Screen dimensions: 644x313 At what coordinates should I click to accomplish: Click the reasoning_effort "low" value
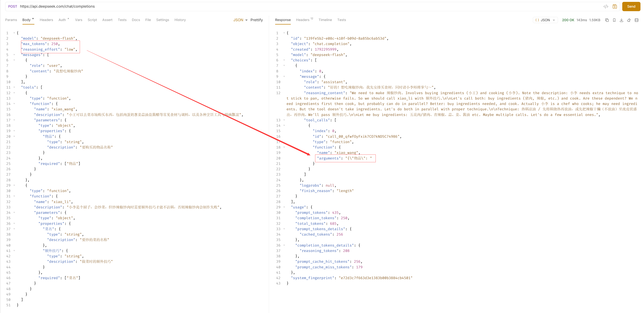point(70,49)
